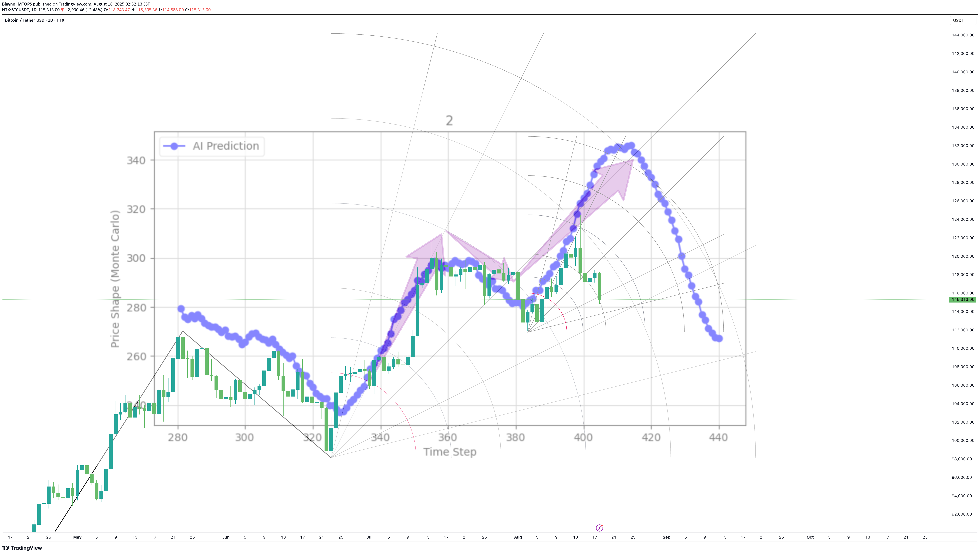
Task: Click the 128,000.00 price axis label
Action: pyautogui.click(x=963, y=182)
